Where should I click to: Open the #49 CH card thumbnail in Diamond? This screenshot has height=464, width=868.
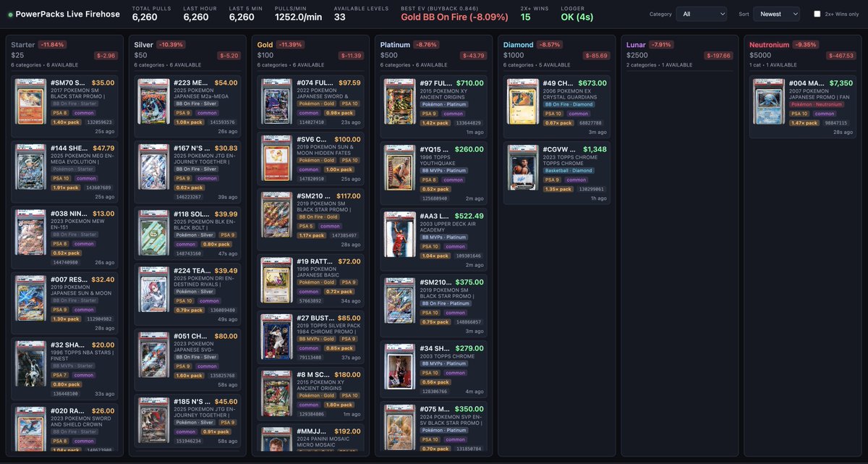point(523,101)
